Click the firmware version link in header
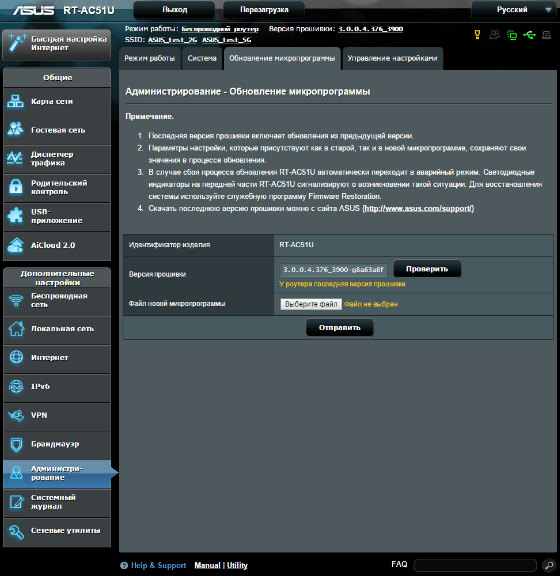 (x=370, y=29)
